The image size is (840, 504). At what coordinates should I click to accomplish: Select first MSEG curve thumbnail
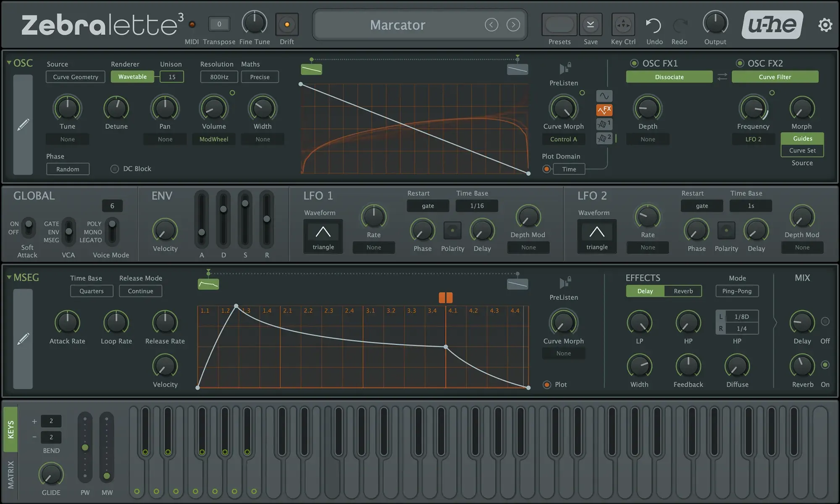coord(208,284)
